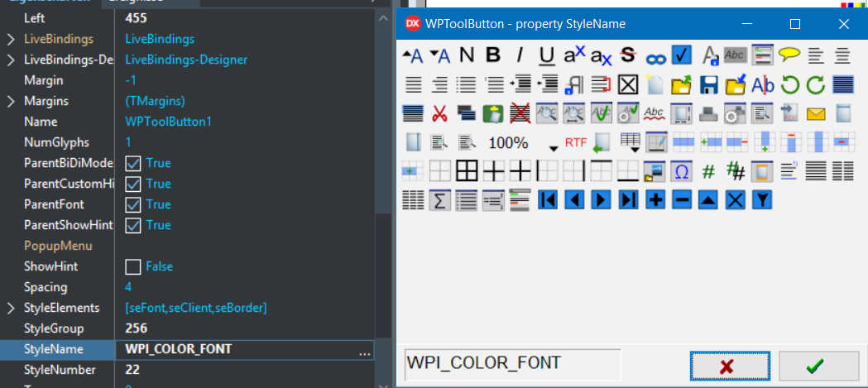Enable the ShowHint checkbox
The image size is (868, 388).
pos(133,266)
